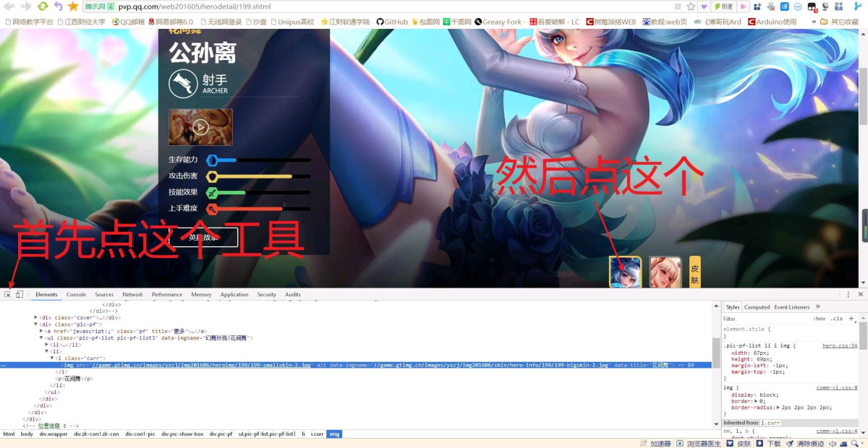Open the Performance tab
Screen dimensions: 868x448
click(167, 295)
